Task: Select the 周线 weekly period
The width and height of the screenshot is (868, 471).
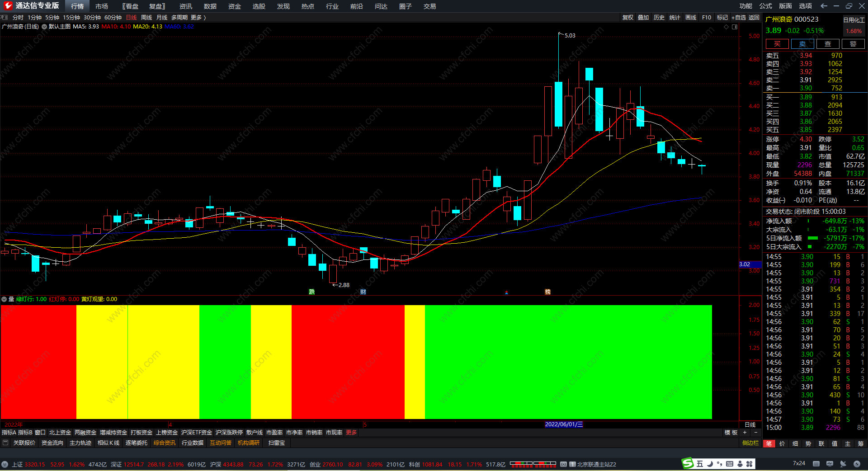Action: pos(146,18)
